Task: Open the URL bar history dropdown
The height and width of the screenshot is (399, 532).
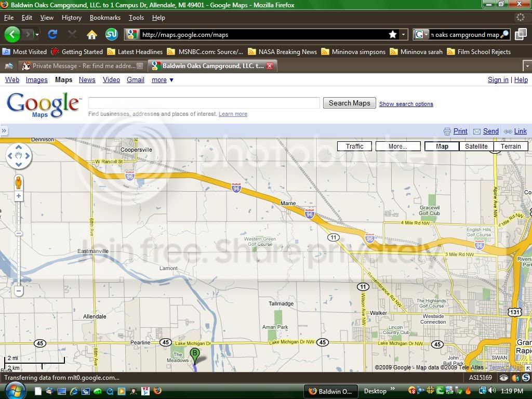Action: pyautogui.click(x=403, y=34)
